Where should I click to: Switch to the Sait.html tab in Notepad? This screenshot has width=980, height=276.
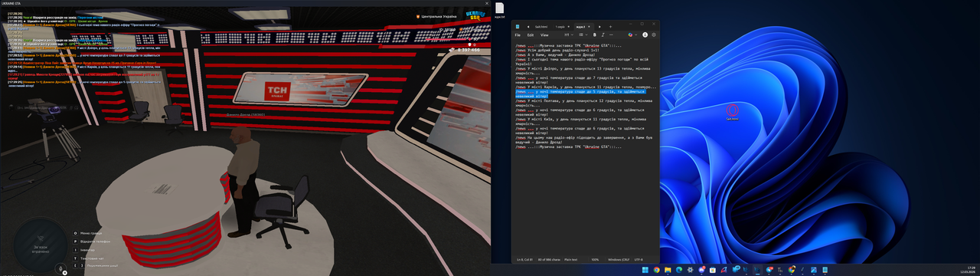pyautogui.click(x=541, y=27)
